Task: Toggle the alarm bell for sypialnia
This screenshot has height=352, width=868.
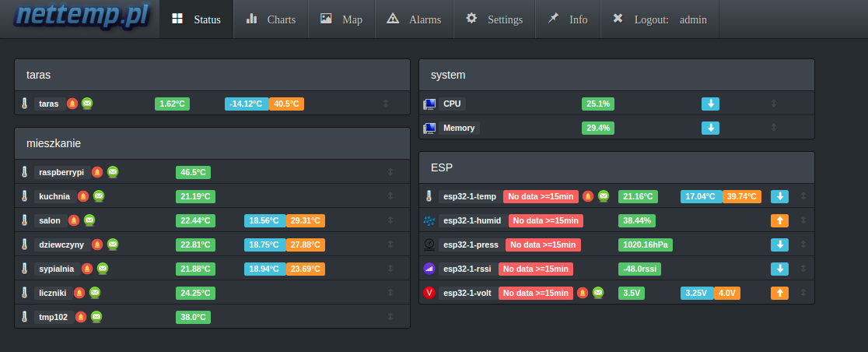Action: coord(87,269)
